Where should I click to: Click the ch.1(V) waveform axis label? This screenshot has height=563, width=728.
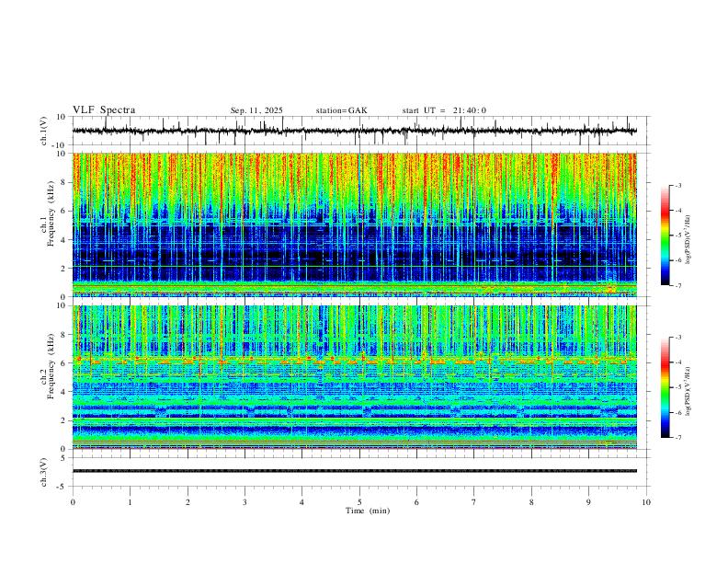pos(44,131)
